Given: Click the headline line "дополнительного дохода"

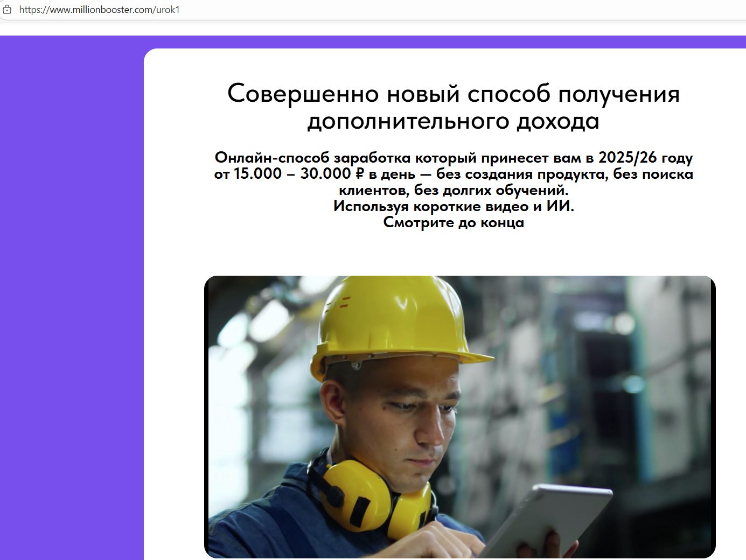Looking at the screenshot, I should click(x=453, y=121).
